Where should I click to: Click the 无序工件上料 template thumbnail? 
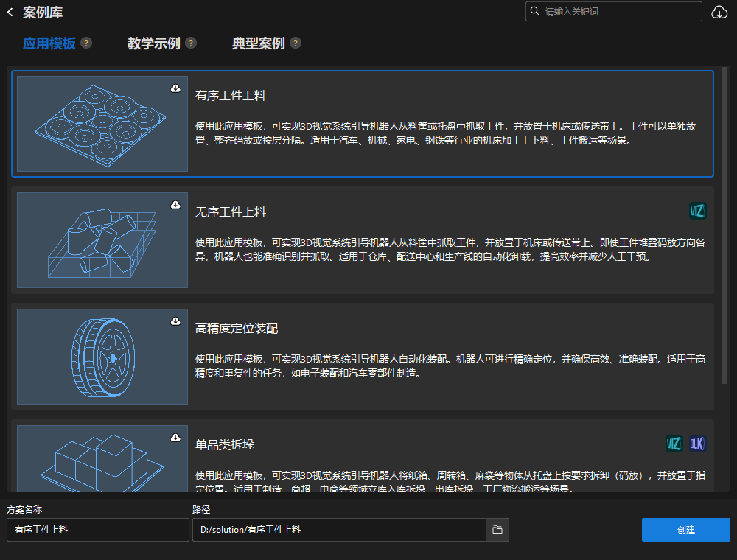[x=101, y=240]
